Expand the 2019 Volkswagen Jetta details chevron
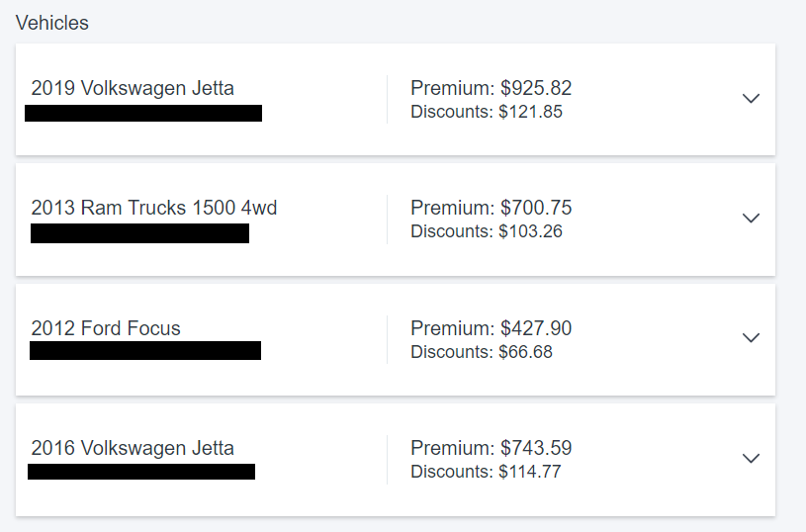The width and height of the screenshot is (806, 532). click(x=751, y=98)
